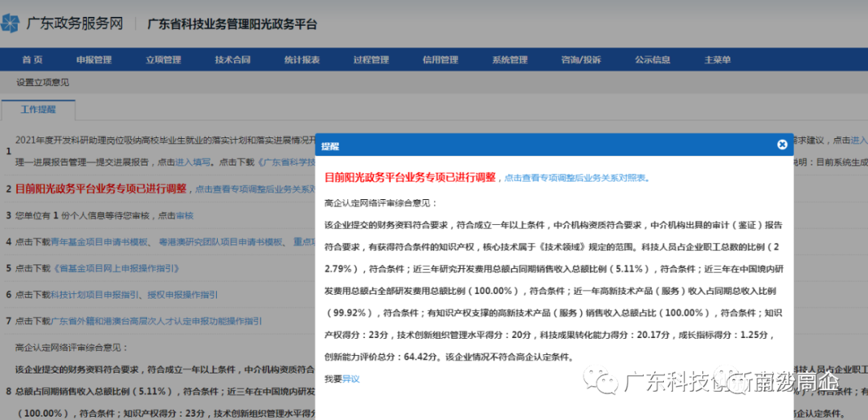Open 科技计划项目申报指引、授权申报操作指引 link
Screen dimensions: 868x420
(x=134, y=295)
